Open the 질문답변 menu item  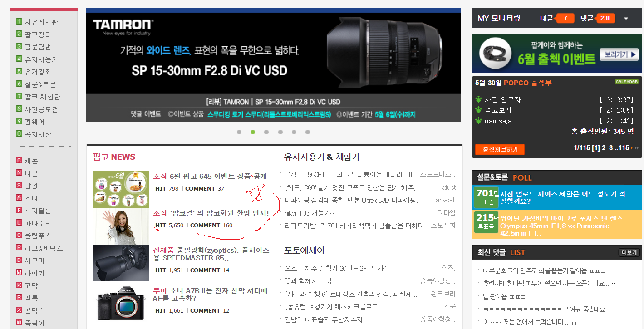tap(38, 47)
